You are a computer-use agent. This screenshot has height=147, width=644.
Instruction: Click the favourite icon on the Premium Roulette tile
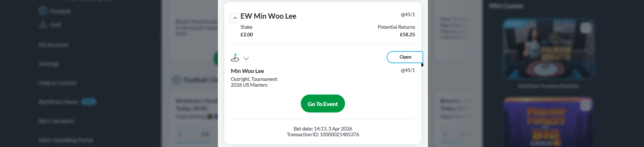click(x=586, y=28)
